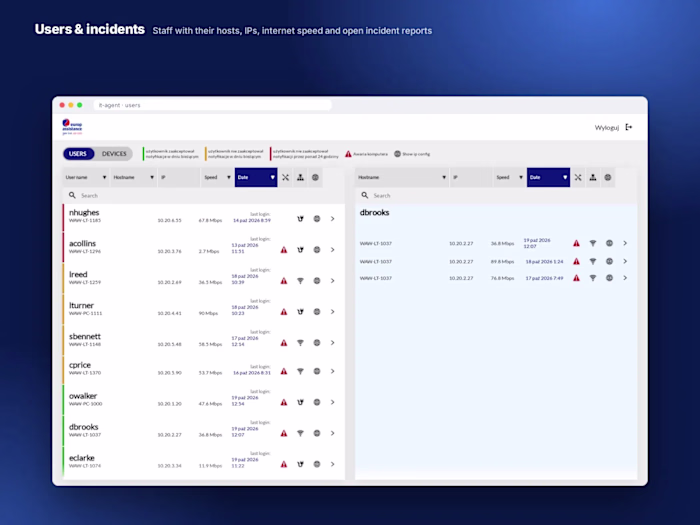This screenshot has width=700, height=525.
Task: Click lturner incident warning icon
Action: click(x=284, y=312)
